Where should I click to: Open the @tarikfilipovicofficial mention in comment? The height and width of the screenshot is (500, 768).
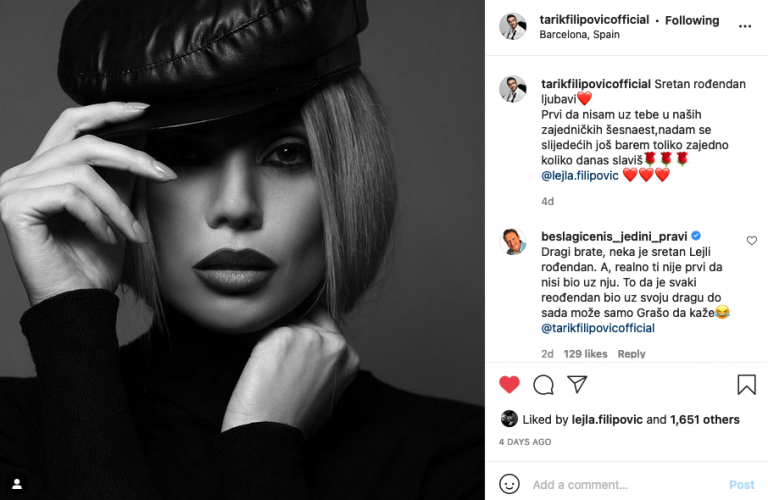point(598,328)
